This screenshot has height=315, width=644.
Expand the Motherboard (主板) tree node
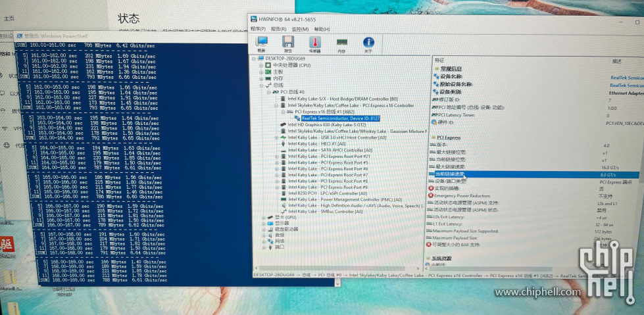coord(261,72)
